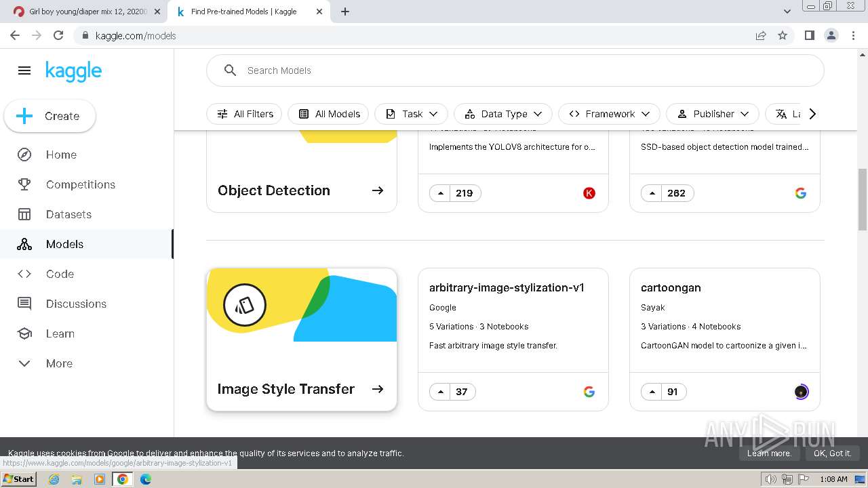Click the Discussions chat icon

point(24,304)
